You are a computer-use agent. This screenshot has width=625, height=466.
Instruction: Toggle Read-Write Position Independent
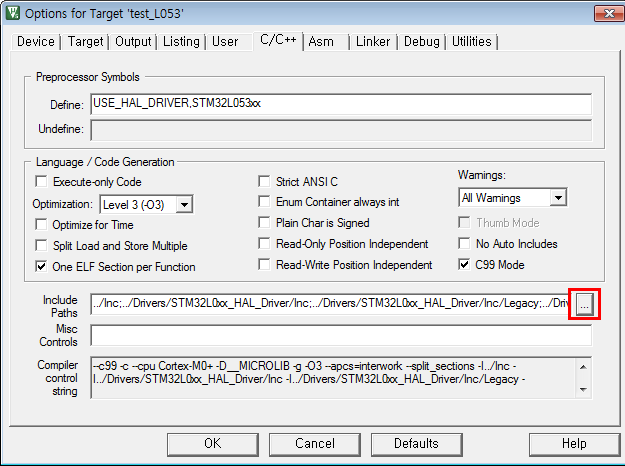(x=264, y=264)
